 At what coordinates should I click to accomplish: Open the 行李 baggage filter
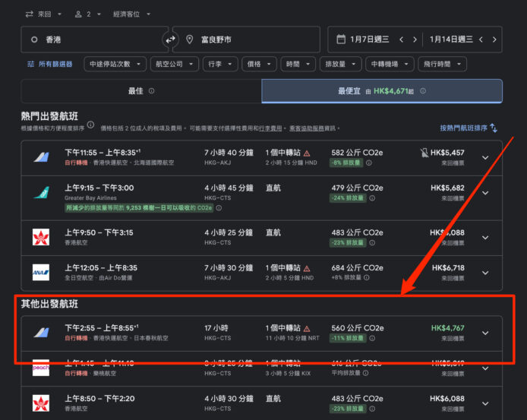220,64
